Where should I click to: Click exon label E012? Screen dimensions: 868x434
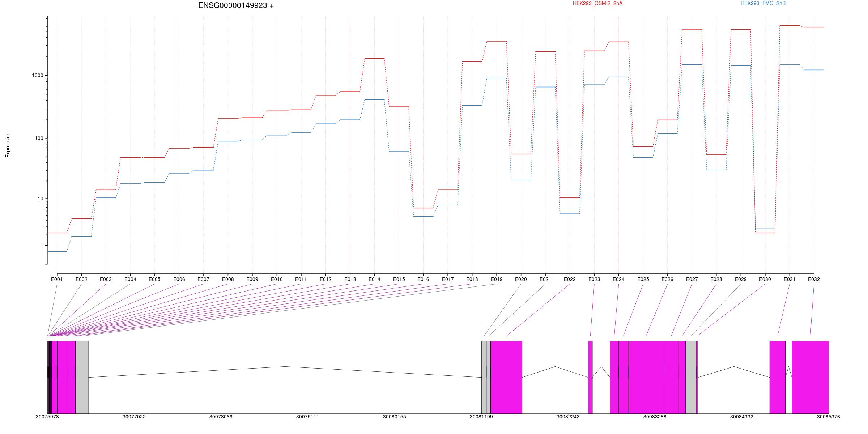click(325, 279)
